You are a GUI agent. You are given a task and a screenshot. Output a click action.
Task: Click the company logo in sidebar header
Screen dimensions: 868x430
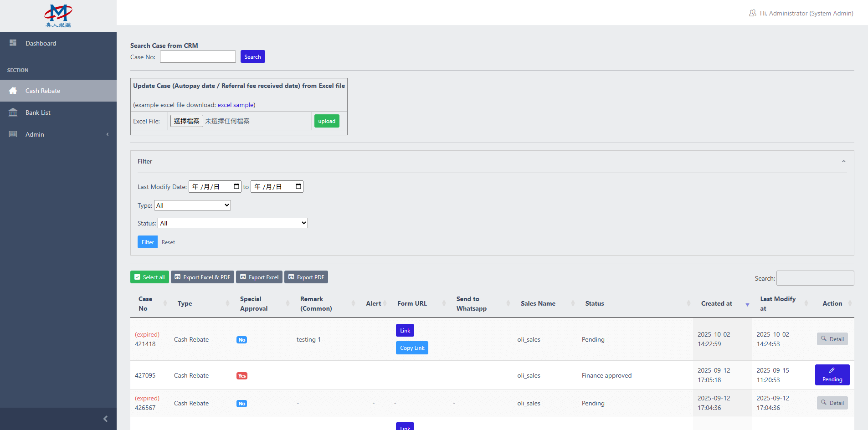(x=58, y=16)
